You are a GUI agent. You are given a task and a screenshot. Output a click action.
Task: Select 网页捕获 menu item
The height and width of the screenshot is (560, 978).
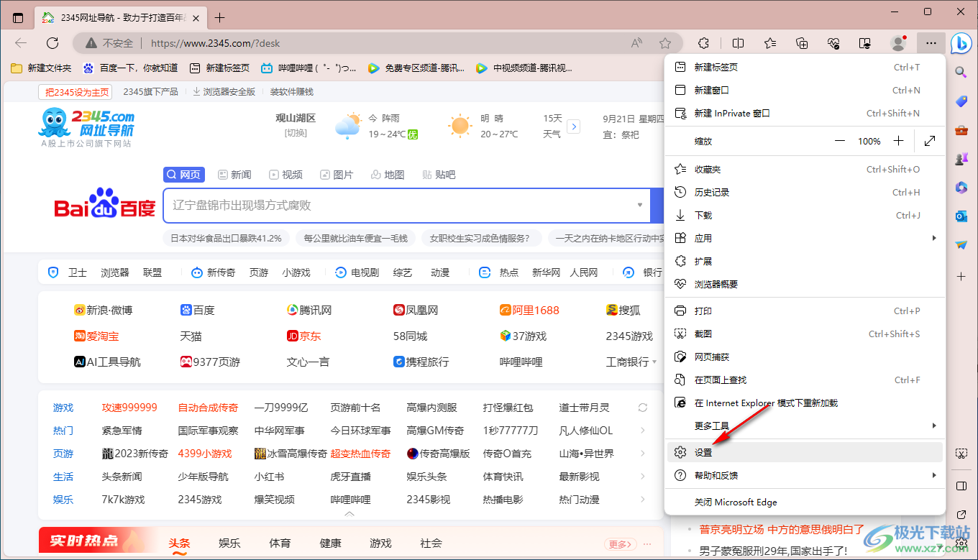pos(804,357)
